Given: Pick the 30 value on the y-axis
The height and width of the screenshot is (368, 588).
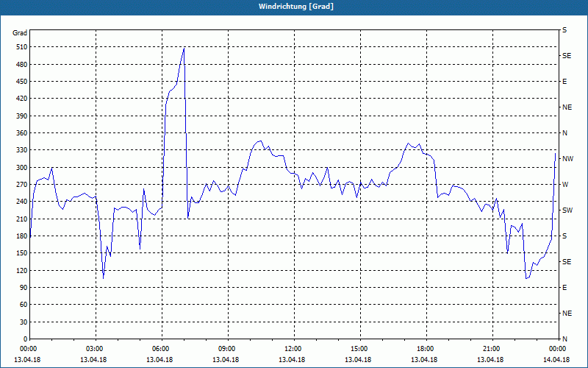Looking at the screenshot, I should coord(24,322).
